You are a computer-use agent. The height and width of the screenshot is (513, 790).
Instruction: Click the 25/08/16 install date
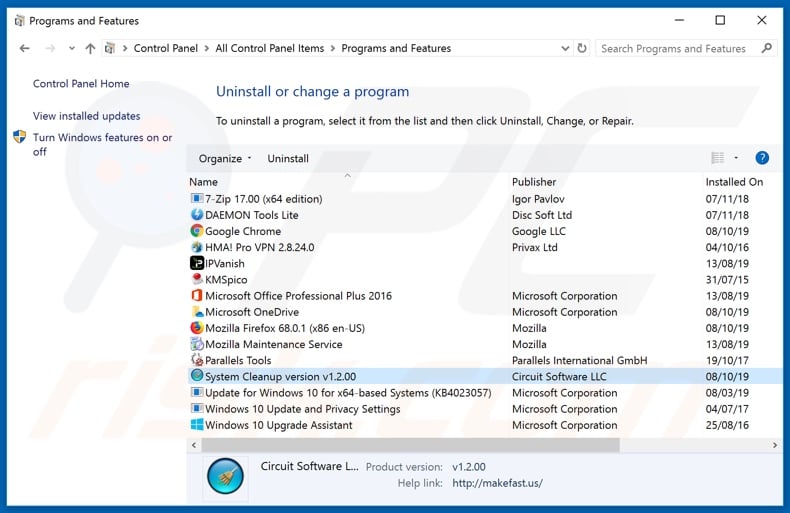click(x=727, y=425)
